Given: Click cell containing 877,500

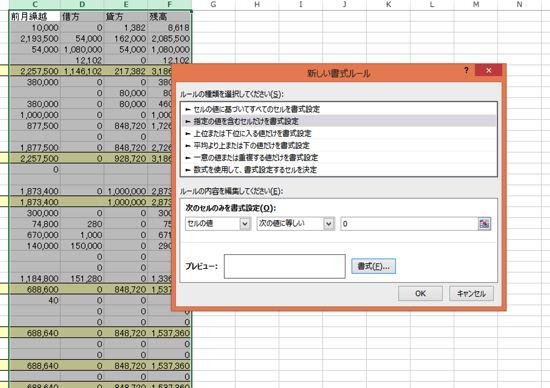Looking at the screenshot, I should 35,126.
